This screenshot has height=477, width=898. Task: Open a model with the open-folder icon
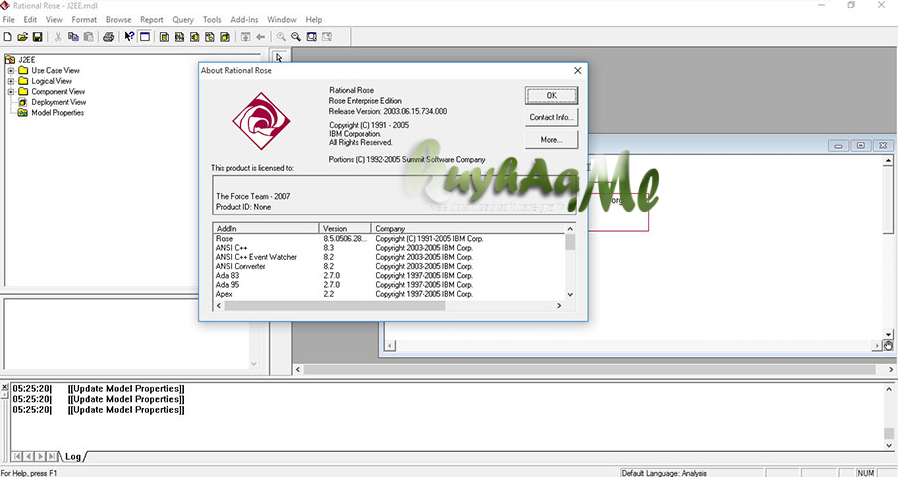pos(22,37)
